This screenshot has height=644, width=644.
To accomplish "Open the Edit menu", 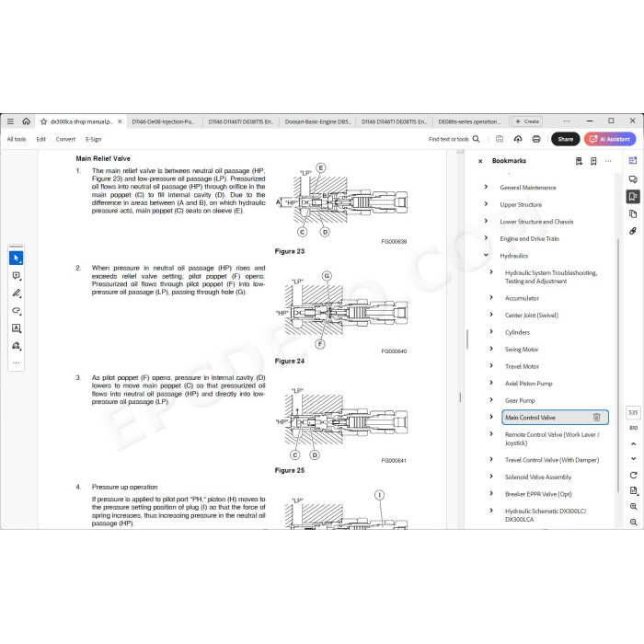I will 40,139.
